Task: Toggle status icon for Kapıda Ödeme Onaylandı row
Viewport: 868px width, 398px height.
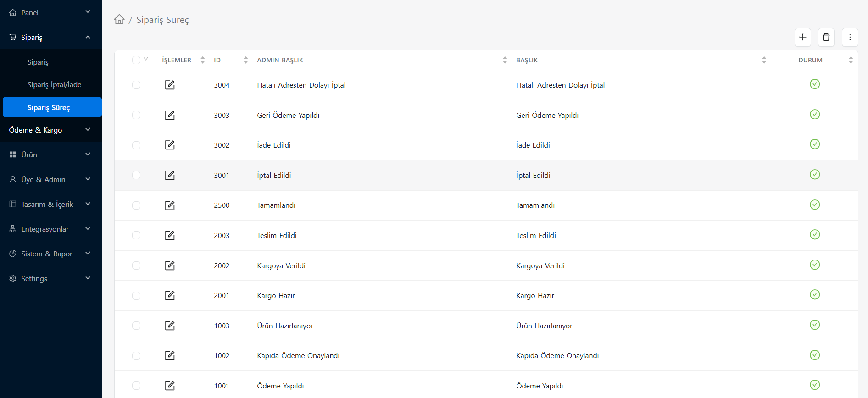Action: coord(815,355)
